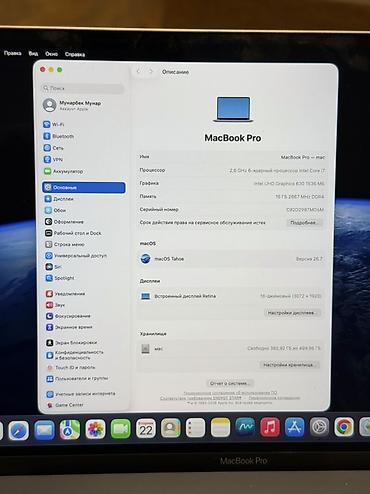Open the Правка menu
This screenshot has width=370, height=494.
(13, 53)
